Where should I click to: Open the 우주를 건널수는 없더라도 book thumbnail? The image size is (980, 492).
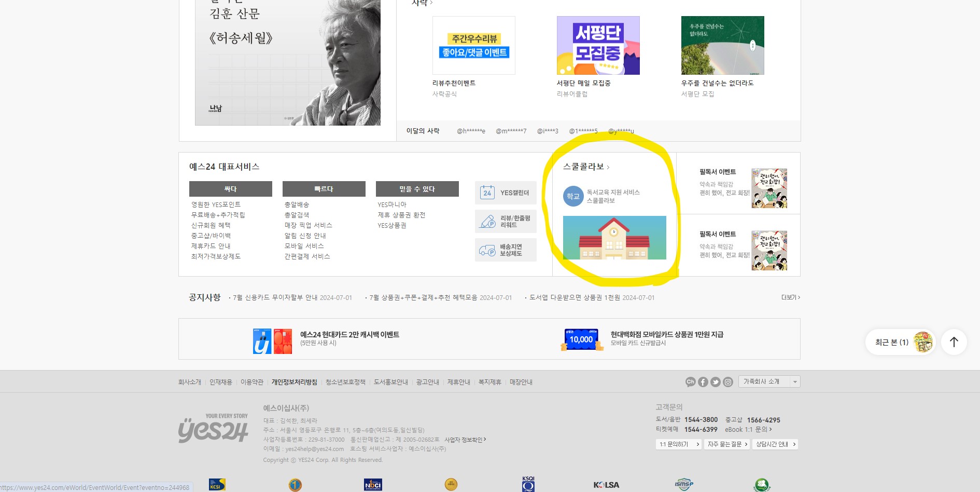click(x=723, y=45)
